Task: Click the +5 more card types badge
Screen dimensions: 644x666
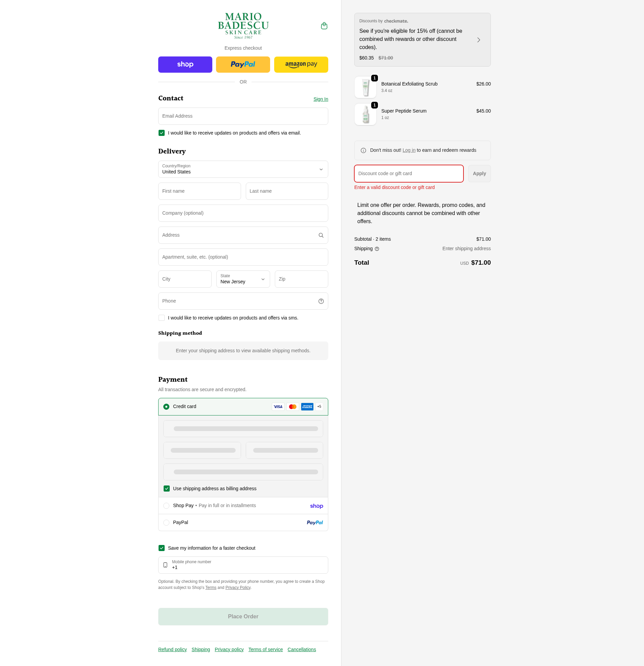Action: pyautogui.click(x=319, y=407)
